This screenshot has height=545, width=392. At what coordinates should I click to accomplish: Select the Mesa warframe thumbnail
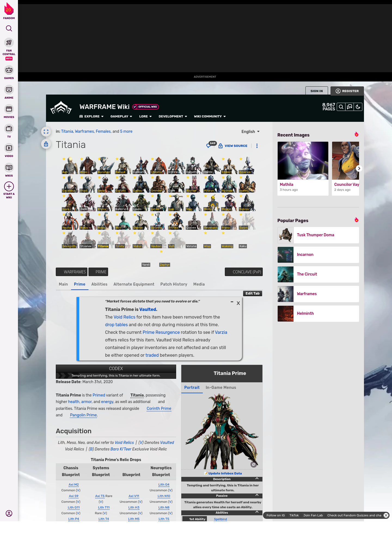tap(212, 202)
